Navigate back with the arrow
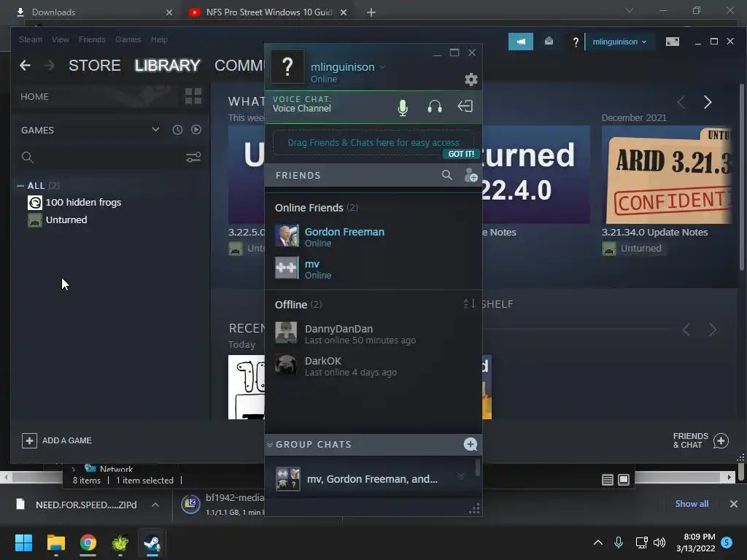747x560 pixels. click(x=26, y=65)
